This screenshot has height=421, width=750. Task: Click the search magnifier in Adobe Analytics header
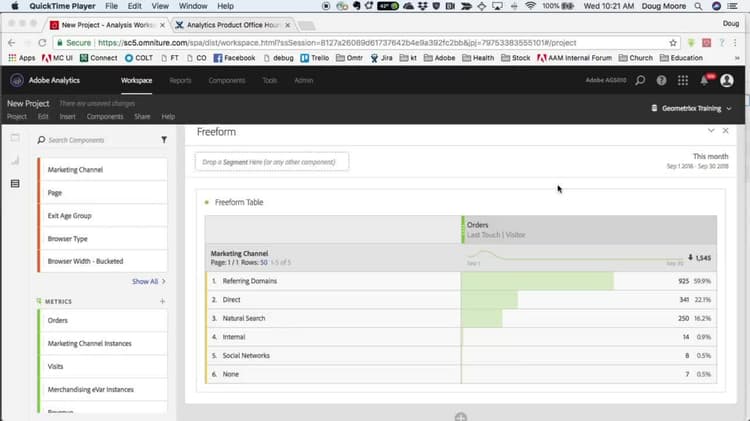pyautogui.click(x=640, y=80)
